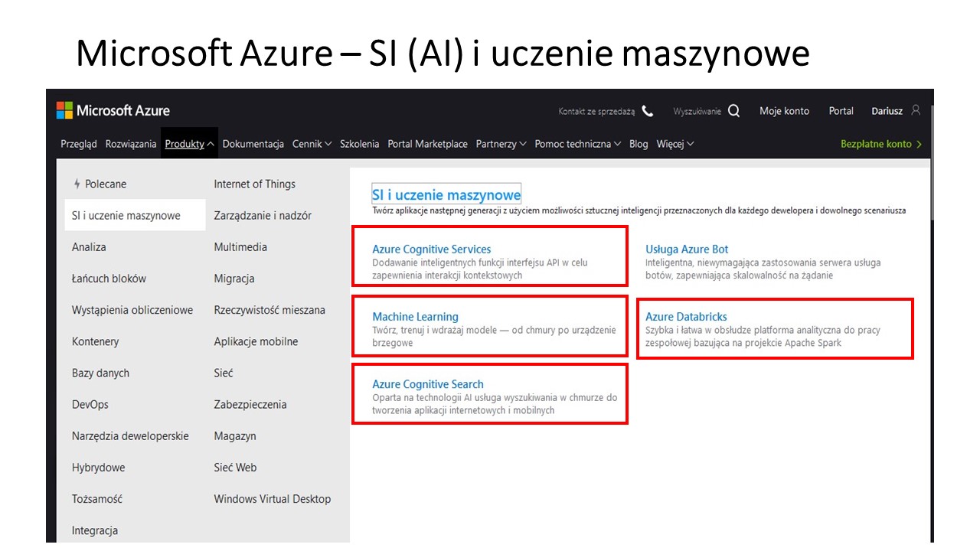Select Windows Virtual Desktop category
The image size is (980, 551).
(273, 499)
